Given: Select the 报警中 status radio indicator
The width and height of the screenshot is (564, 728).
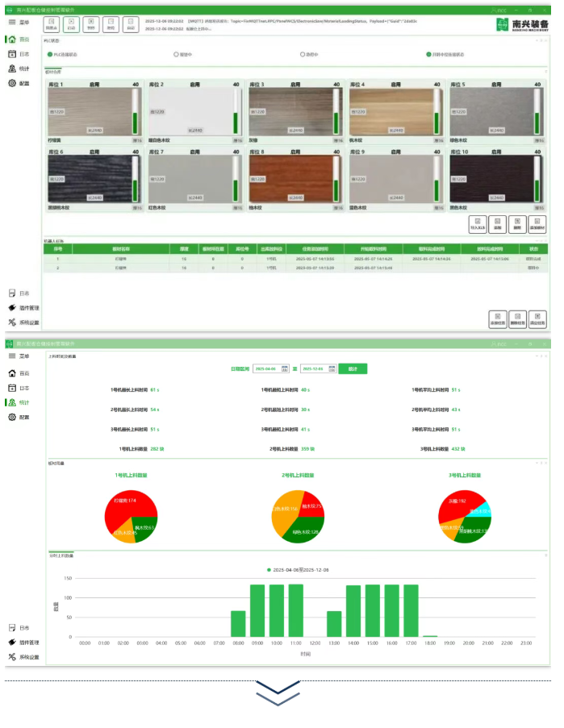Looking at the screenshot, I should pyautogui.click(x=176, y=55).
